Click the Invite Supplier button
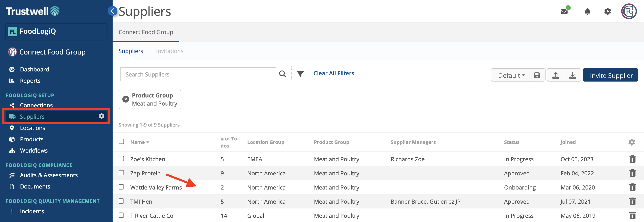Viewport: 644px width, 222px height. pos(611,75)
